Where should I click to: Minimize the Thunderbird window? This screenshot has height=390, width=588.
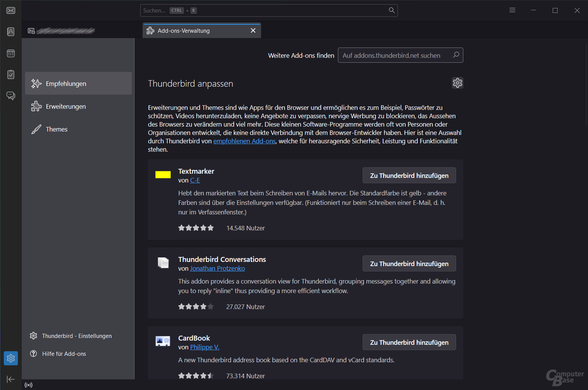[533, 10]
